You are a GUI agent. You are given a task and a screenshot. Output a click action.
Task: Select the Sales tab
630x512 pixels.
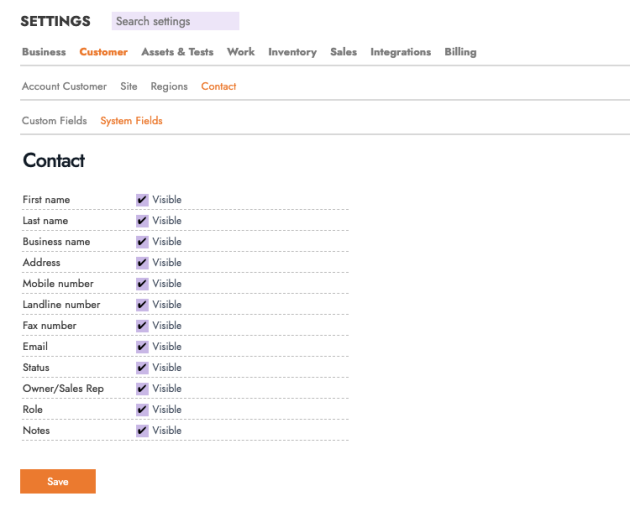pos(343,52)
